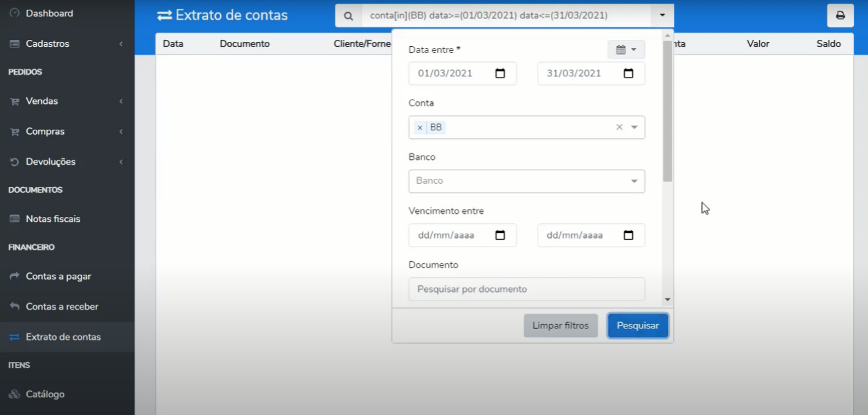This screenshot has width=868, height=415.
Task: Click the end date field 31/03/2021
Action: [x=591, y=73]
